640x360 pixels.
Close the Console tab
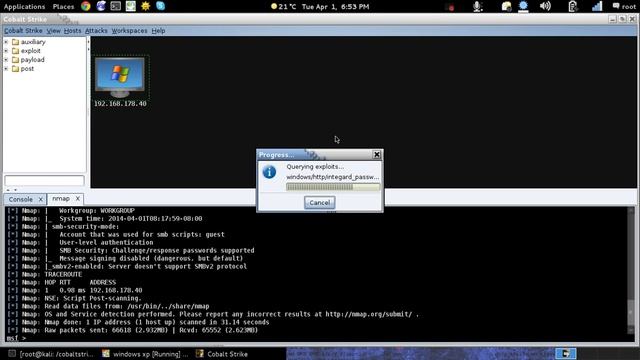click(x=40, y=199)
